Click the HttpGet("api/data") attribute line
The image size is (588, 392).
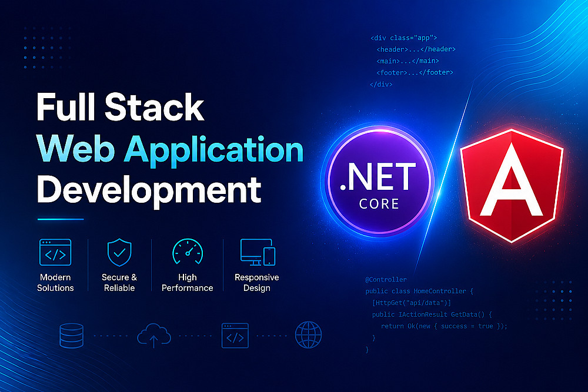coord(412,303)
